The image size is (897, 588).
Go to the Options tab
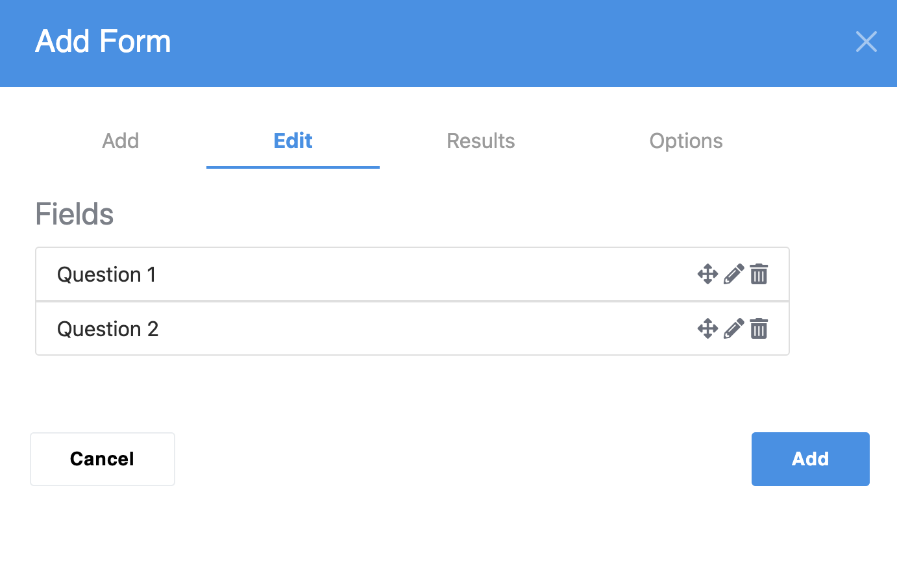[x=686, y=141]
